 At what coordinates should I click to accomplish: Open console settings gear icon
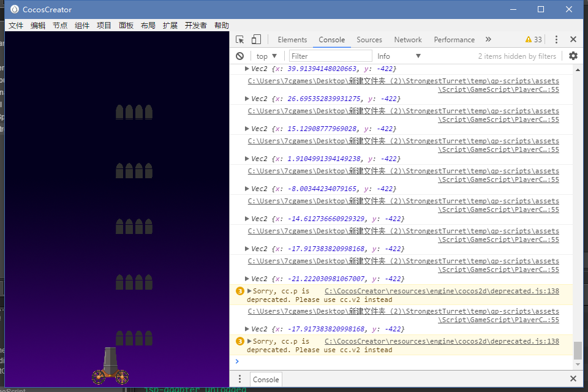coord(573,56)
